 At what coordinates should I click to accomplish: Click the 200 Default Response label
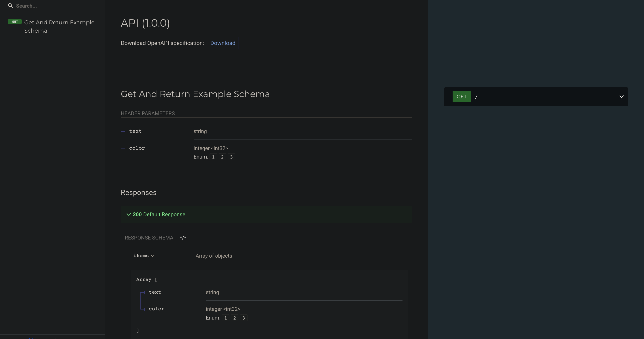click(x=159, y=214)
